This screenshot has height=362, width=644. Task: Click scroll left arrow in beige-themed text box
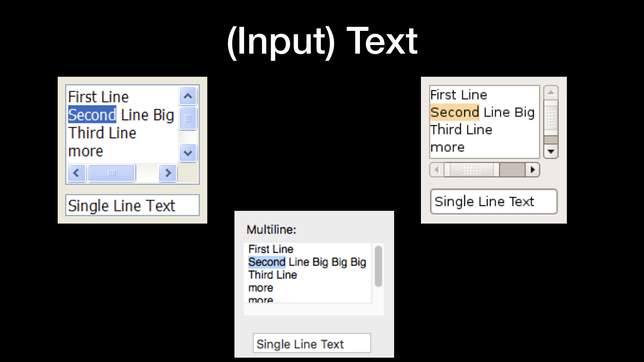pyautogui.click(x=437, y=170)
